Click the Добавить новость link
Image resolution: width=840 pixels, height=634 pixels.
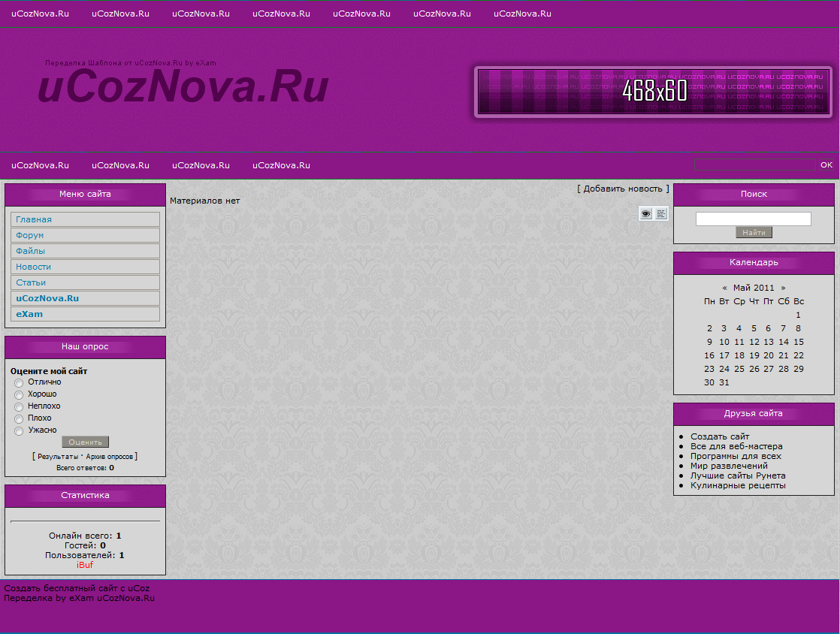click(x=623, y=189)
